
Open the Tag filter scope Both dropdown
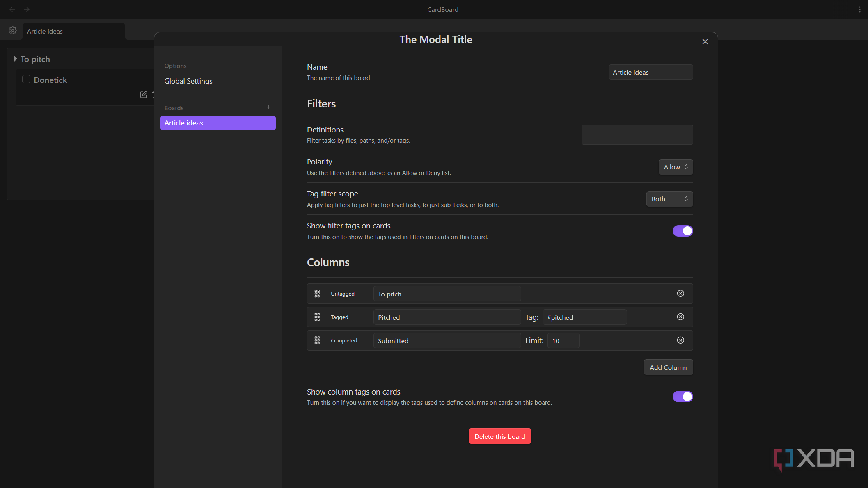669,199
